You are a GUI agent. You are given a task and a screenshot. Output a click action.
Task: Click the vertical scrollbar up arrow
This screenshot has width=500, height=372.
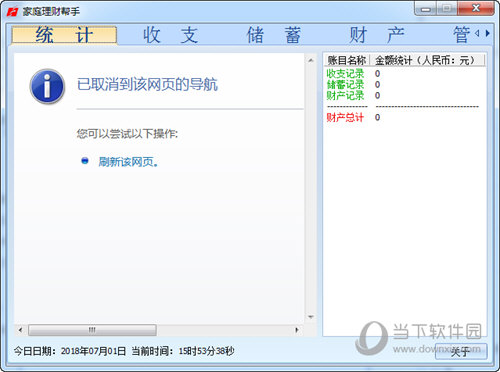click(311, 60)
